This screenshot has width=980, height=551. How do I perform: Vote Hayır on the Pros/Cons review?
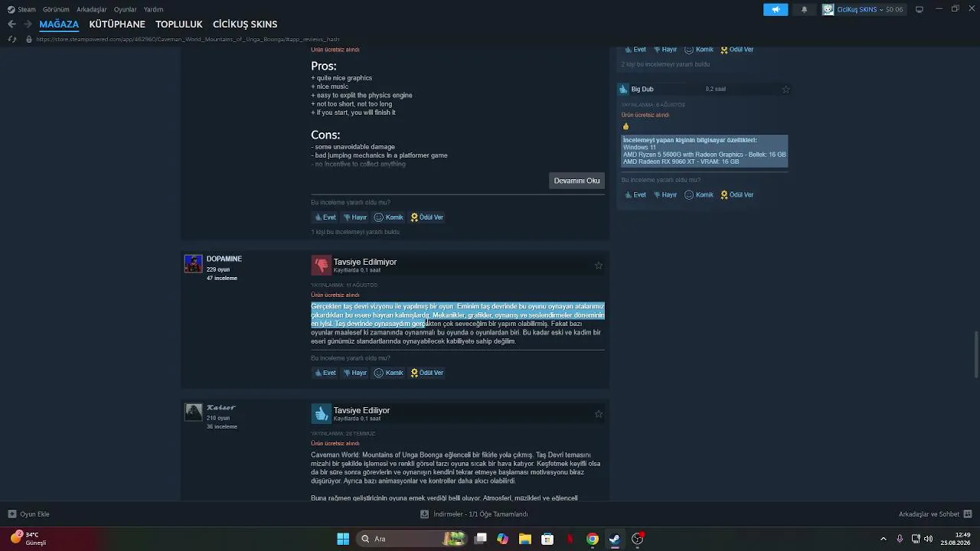[355, 217]
